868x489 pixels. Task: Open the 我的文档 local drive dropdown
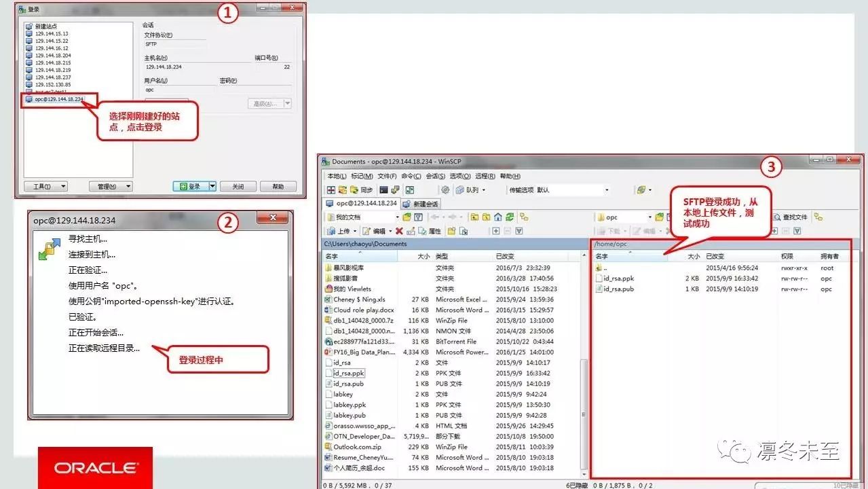pos(398,217)
